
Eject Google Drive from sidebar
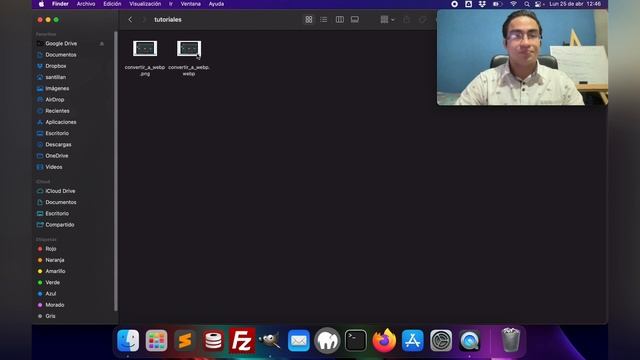click(102, 44)
